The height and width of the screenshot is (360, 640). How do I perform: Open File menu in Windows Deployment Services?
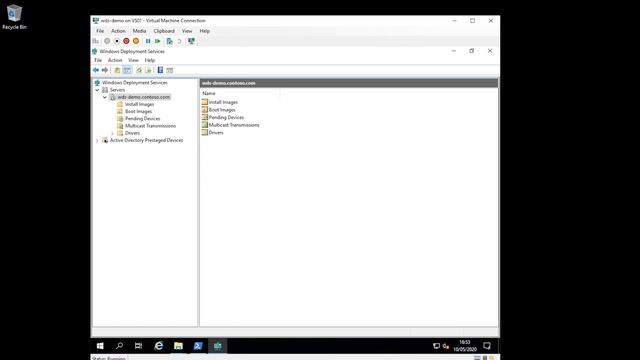click(98, 60)
